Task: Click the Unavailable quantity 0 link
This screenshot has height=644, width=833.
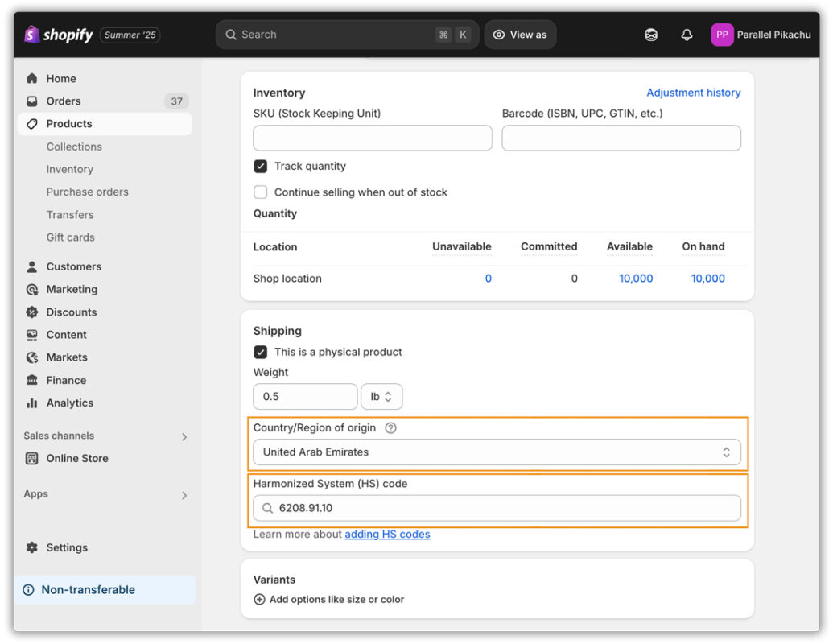Action: pyautogui.click(x=489, y=279)
